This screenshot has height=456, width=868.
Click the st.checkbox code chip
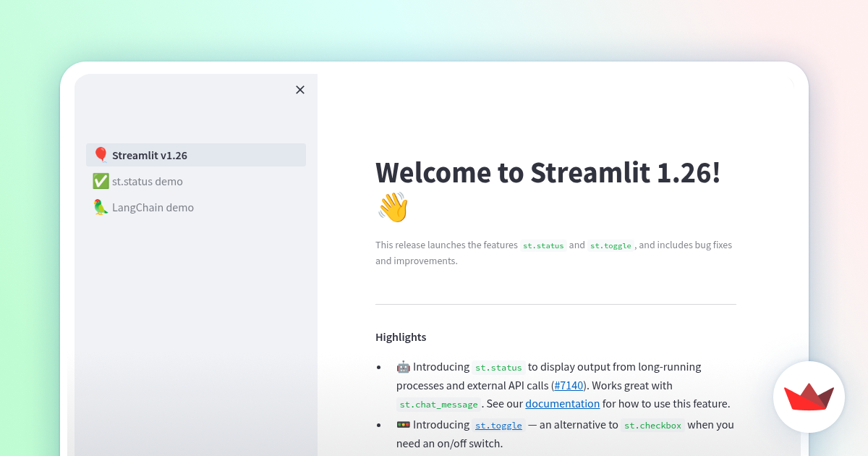point(652,425)
